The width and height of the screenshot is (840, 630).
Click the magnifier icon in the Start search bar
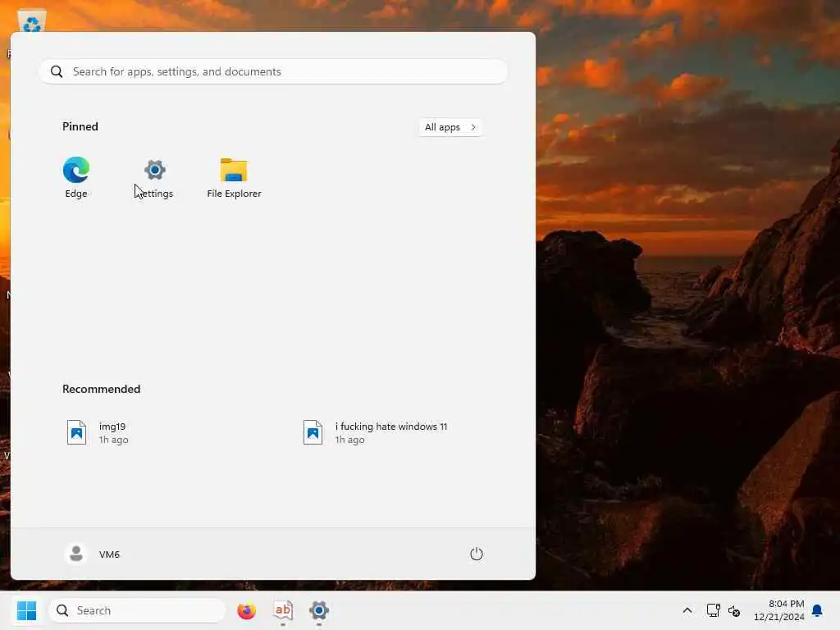click(x=57, y=71)
